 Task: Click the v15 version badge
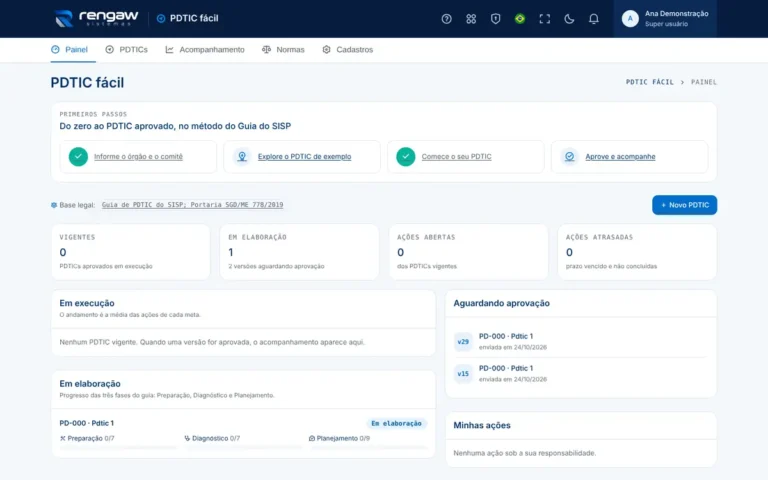pos(463,374)
